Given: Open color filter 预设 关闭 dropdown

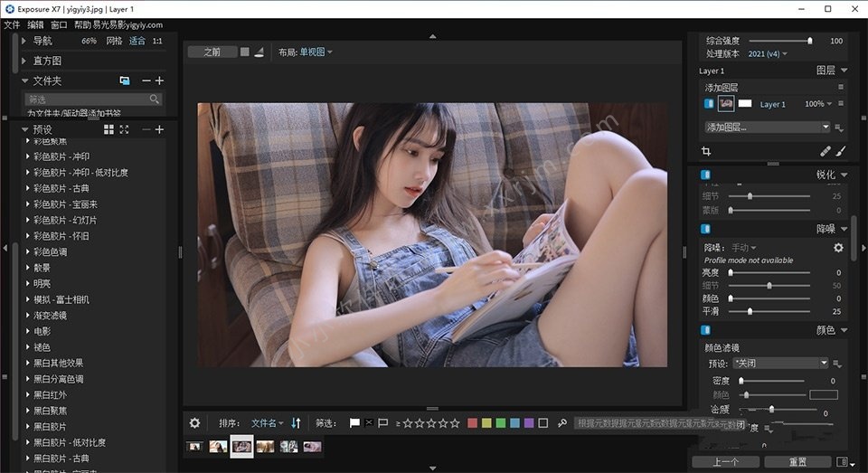Looking at the screenshot, I should click(x=780, y=364).
